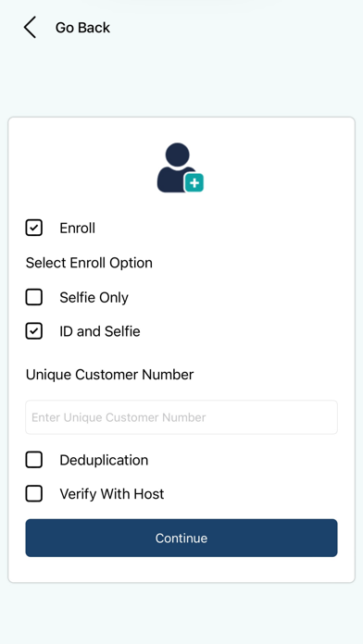
Task: Click the Continue button
Action: click(181, 538)
